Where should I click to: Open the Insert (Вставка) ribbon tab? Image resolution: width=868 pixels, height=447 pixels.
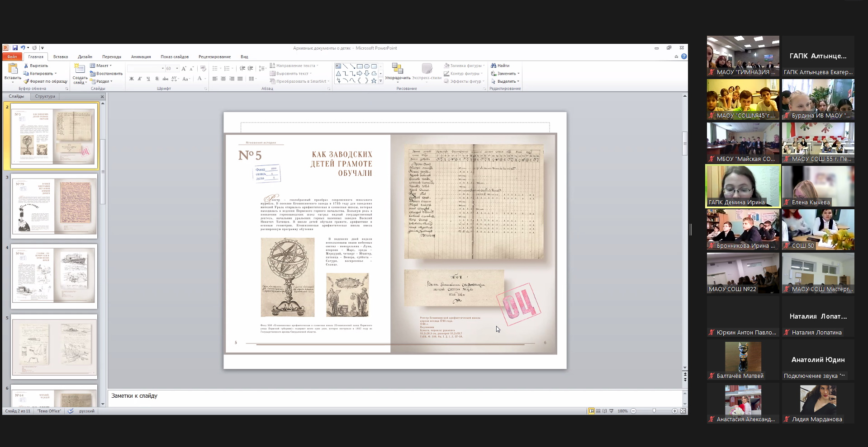pyautogui.click(x=61, y=57)
